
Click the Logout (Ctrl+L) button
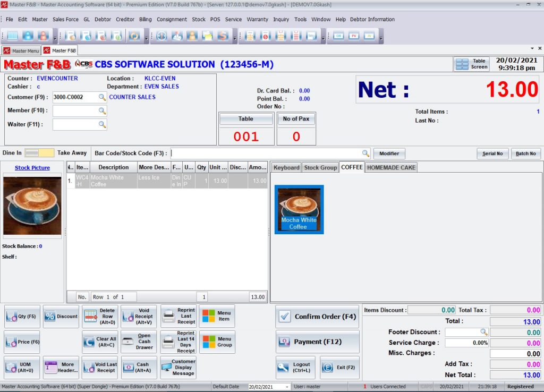pos(295,368)
